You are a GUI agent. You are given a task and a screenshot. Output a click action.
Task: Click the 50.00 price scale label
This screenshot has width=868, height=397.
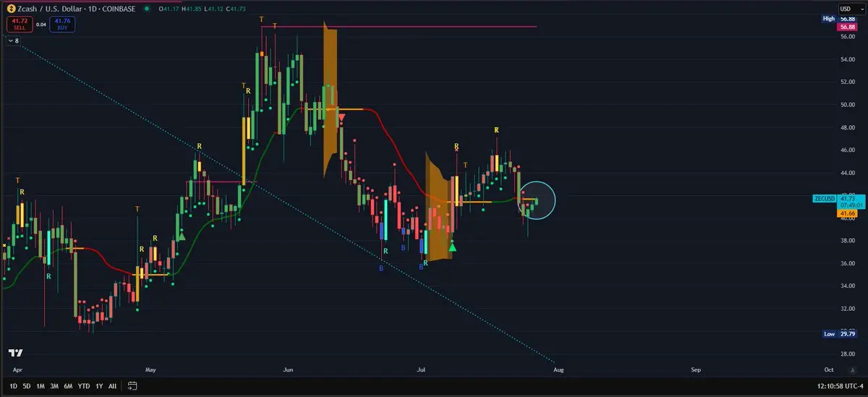pyautogui.click(x=847, y=104)
